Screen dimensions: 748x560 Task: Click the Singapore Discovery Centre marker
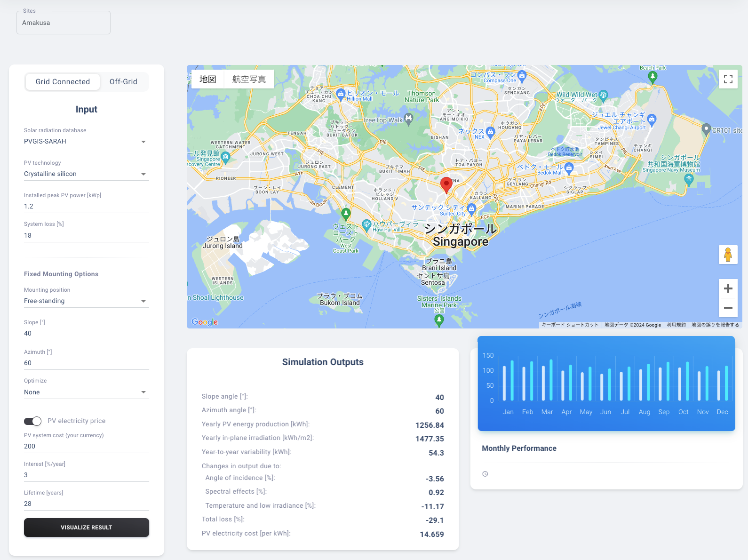pos(225,157)
